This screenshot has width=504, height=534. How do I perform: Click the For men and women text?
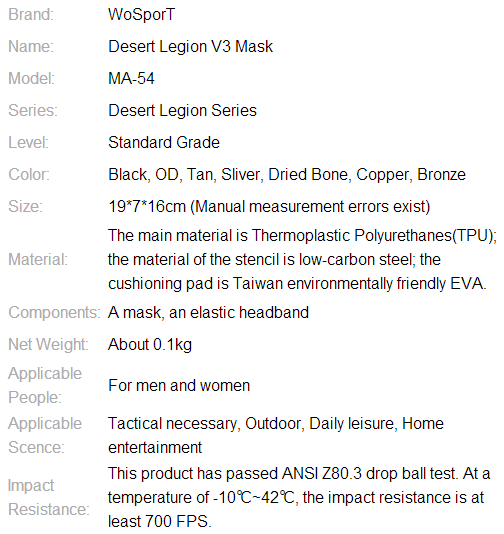coord(179,386)
